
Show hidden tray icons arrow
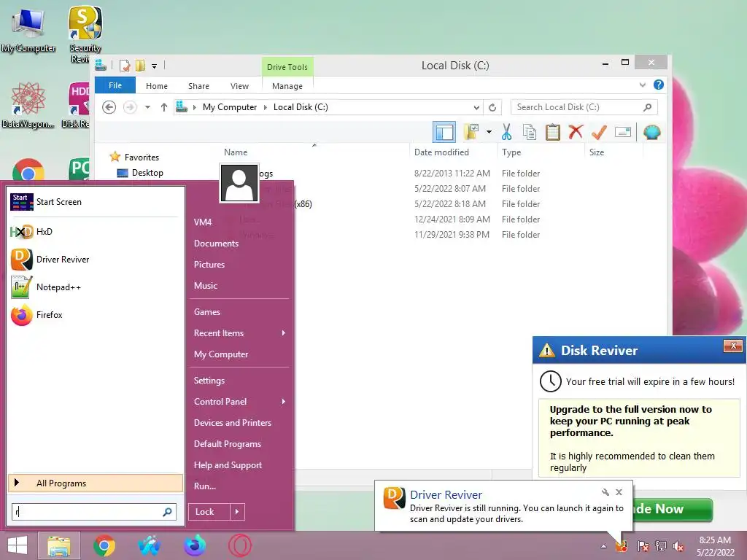pos(603,546)
